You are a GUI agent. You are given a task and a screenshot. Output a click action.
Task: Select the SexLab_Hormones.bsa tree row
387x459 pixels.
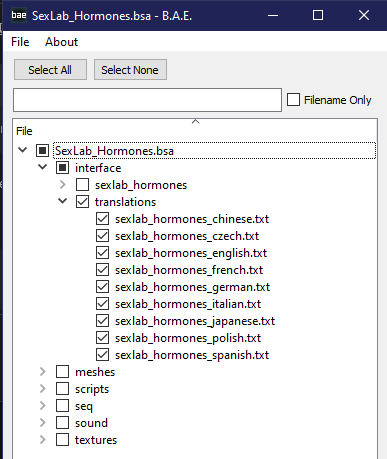(x=214, y=151)
